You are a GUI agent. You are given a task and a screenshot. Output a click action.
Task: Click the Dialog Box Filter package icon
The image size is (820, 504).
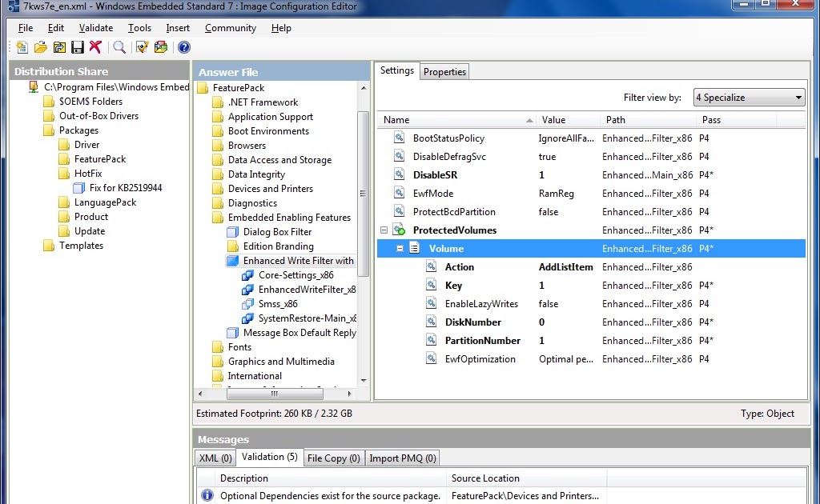pos(232,232)
